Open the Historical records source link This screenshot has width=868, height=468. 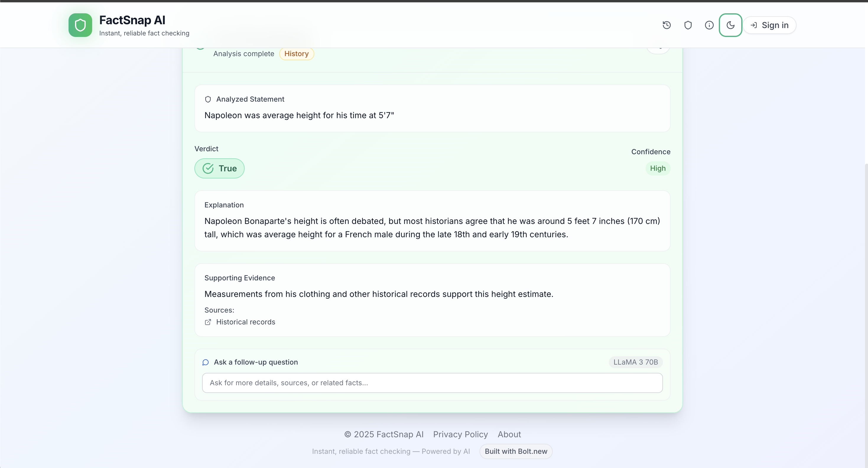click(x=245, y=322)
